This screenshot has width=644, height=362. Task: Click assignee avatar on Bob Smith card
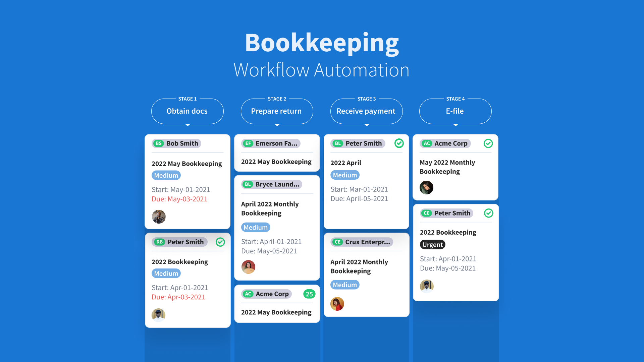point(159,217)
